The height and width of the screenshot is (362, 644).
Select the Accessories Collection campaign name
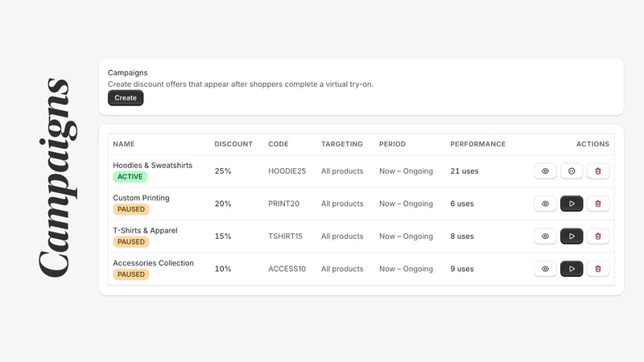pos(153,263)
